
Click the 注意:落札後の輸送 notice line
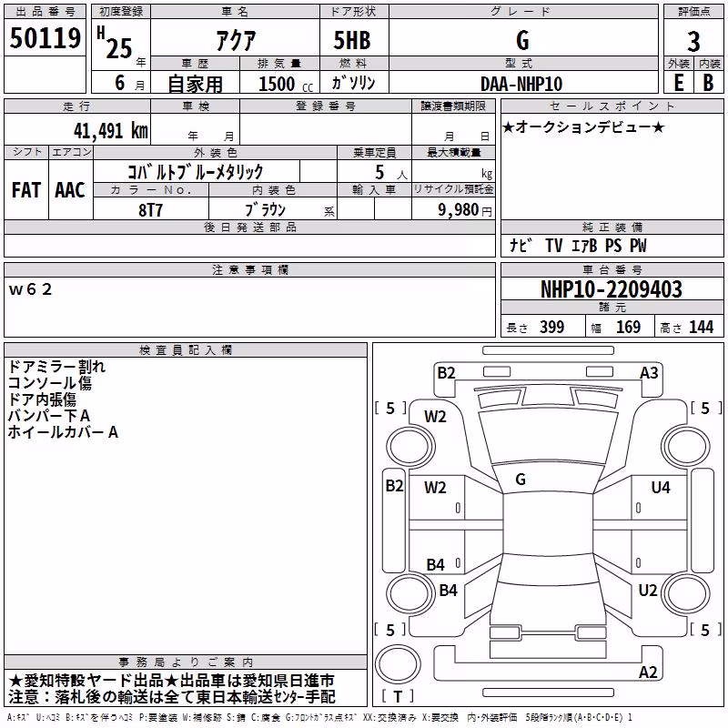171,697
